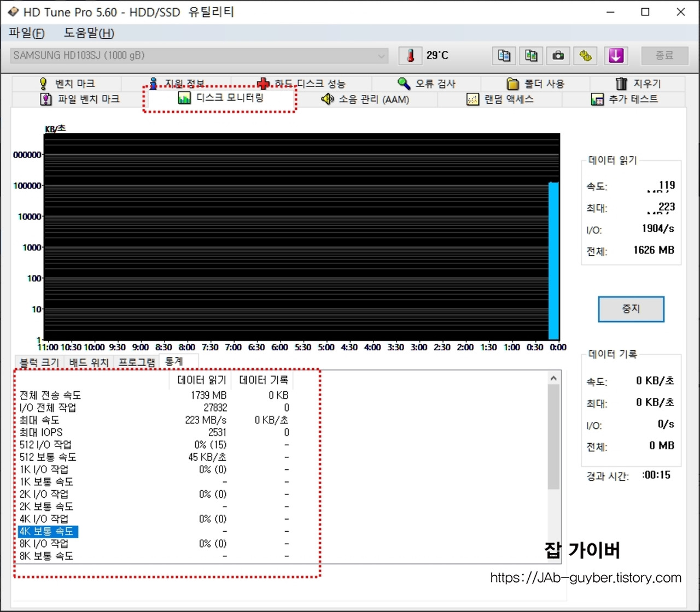Open settings via the yellow wrench icon
700x612 pixels.
(x=585, y=55)
